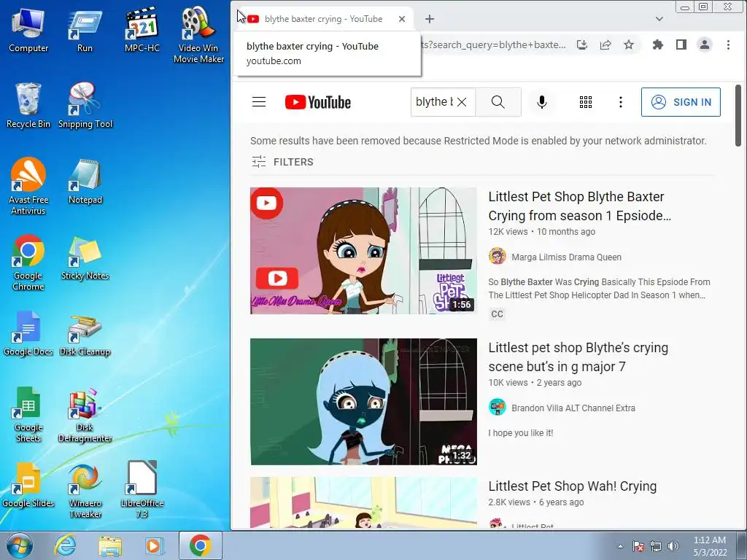The width and height of the screenshot is (747, 560).
Task: Click the YouTube search input field
Action: [434, 102]
